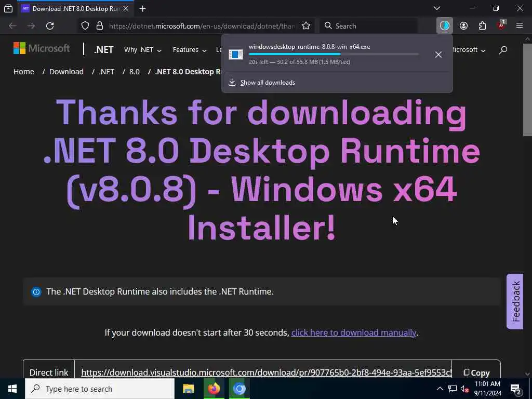Click the uBlock Origin extension icon
This screenshot has width=532, height=399.
(501, 25)
